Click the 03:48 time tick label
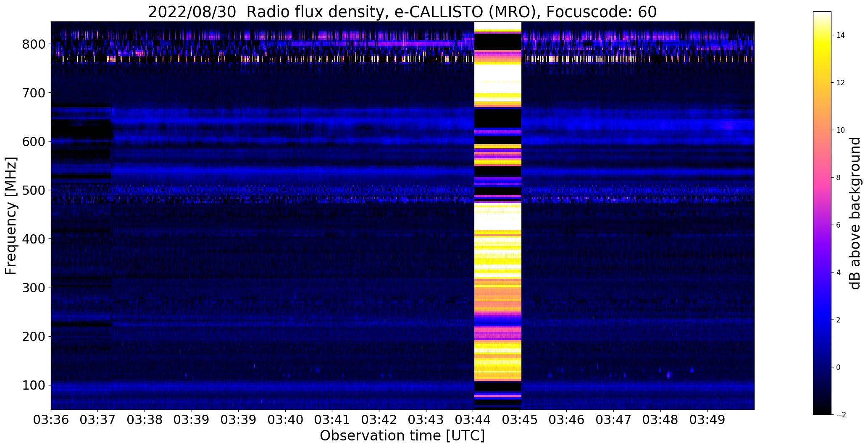Image resolution: width=868 pixels, height=448 pixels. click(660, 420)
